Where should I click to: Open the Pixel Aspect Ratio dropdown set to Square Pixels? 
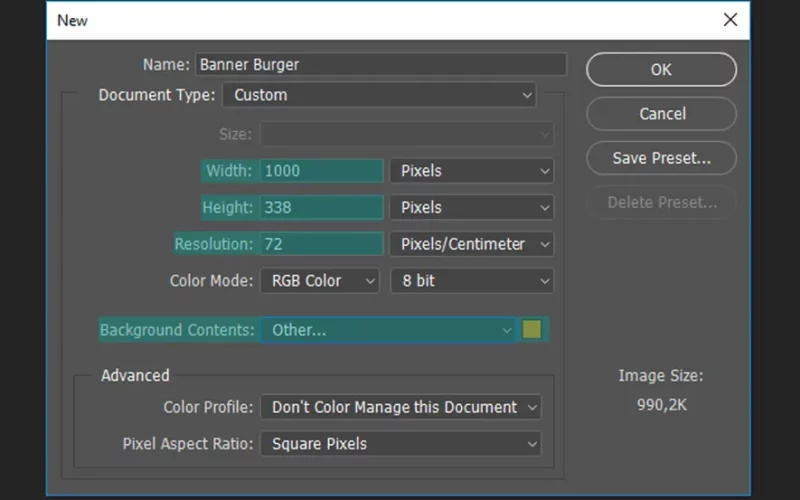coord(401,444)
